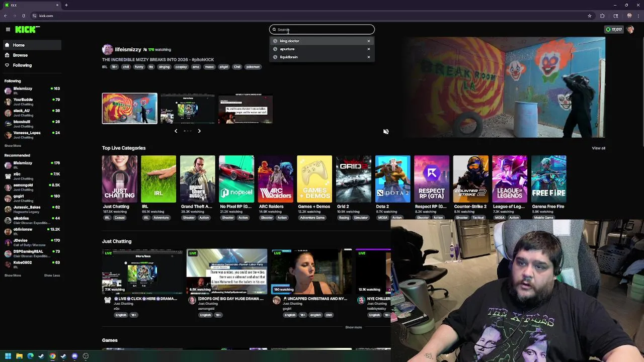Open asmongold in Recommended list
This screenshot has height=362, width=644.
31,187
